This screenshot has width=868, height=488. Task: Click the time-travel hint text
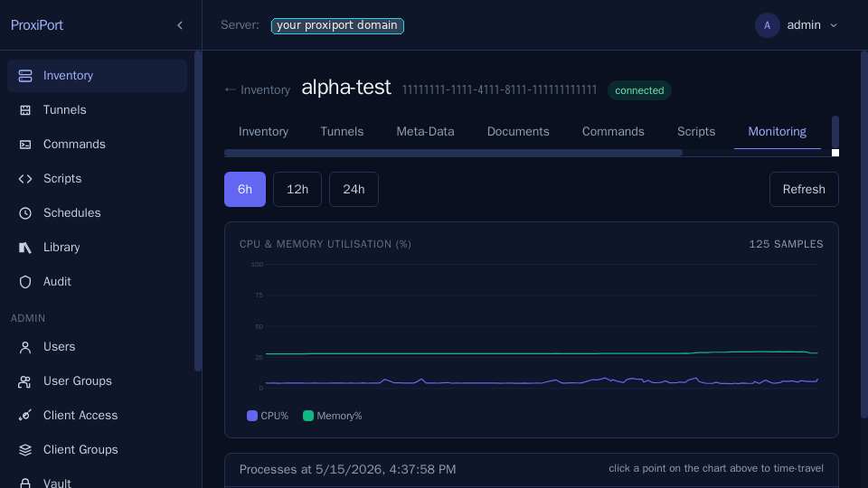(716, 469)
